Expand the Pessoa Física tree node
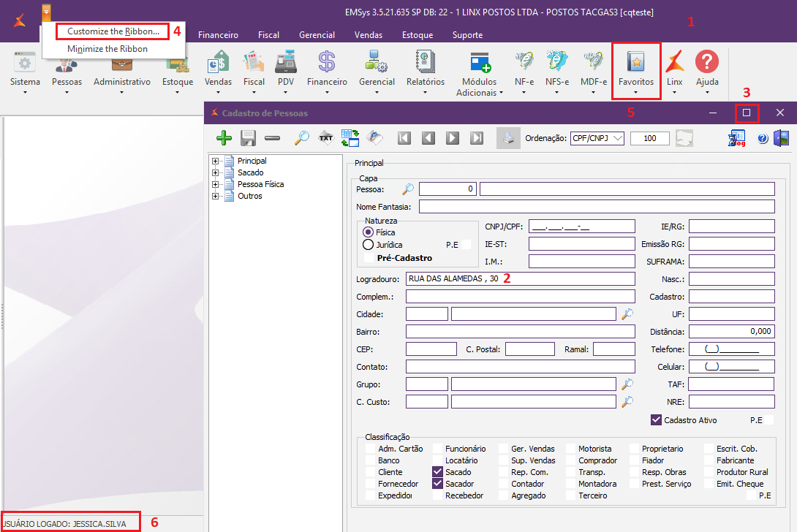 216,184
